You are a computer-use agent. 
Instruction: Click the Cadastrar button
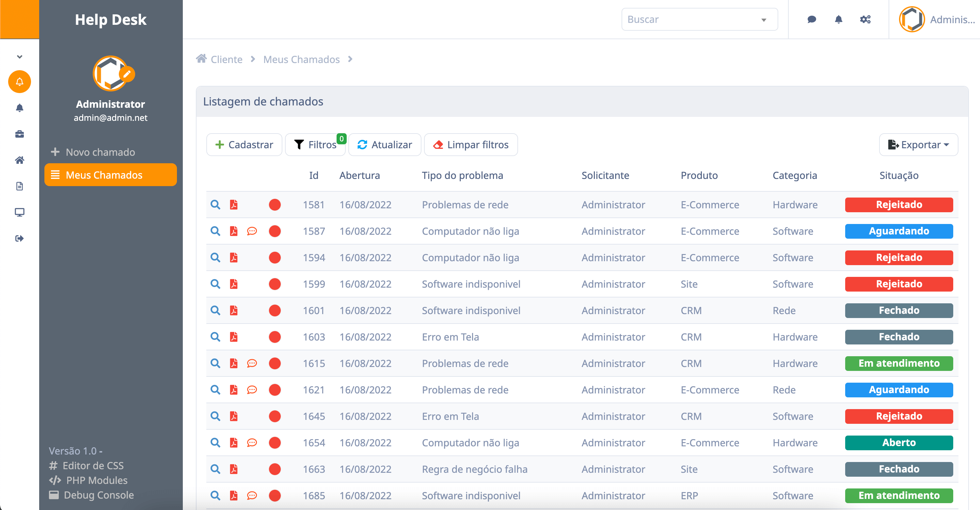click(x=244, y=145)
